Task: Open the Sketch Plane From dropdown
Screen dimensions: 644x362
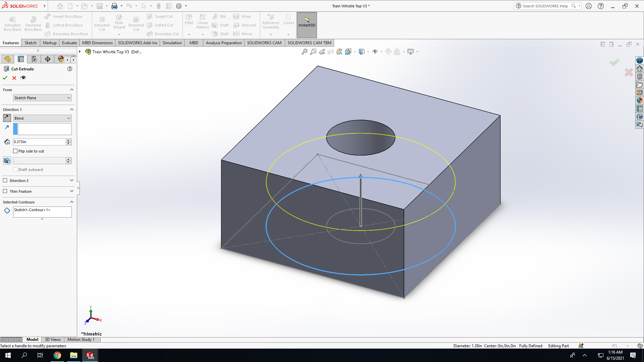Action: coord(42,98)
